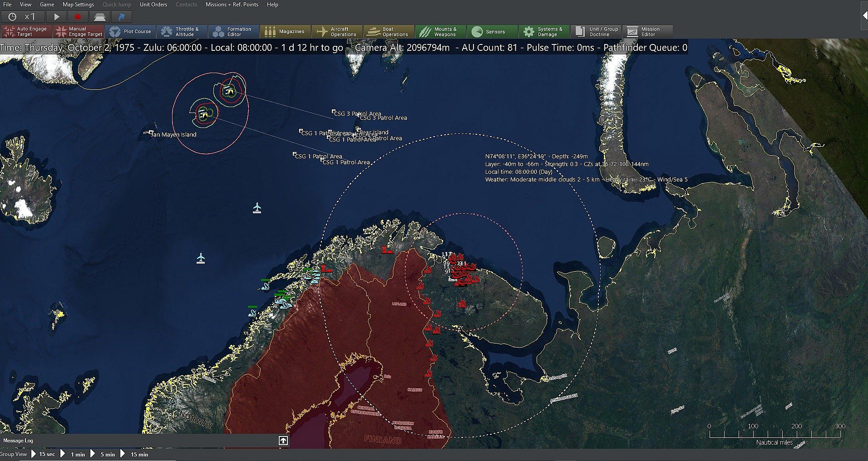Click the Message Log label
Viewport: 868px width, 461px height.
(18, 441)
